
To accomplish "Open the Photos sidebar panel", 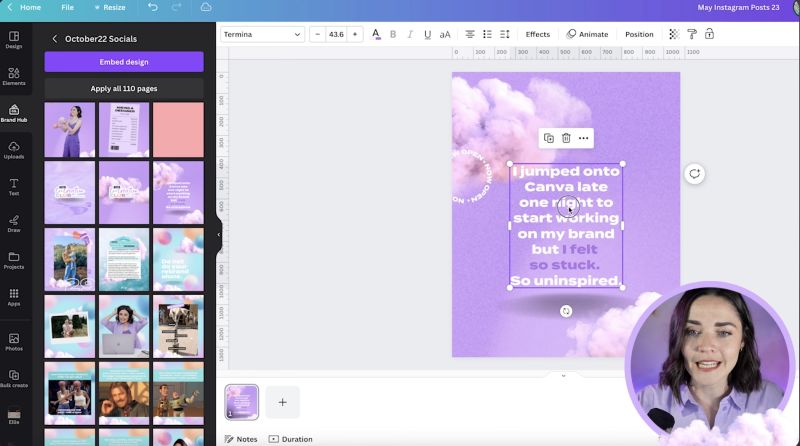I will pyautogui.click(x=14, y=342).
